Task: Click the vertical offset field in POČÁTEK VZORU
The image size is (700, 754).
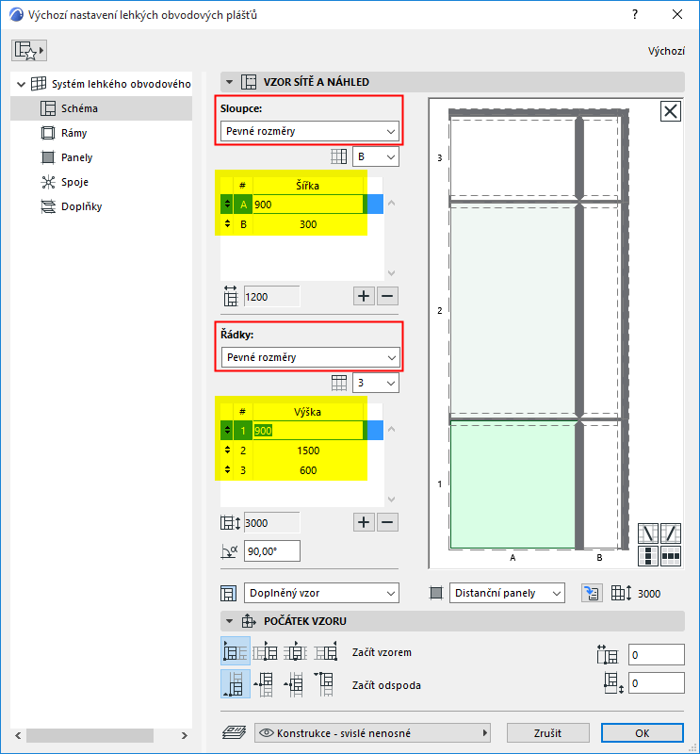Action: (x=657, y=683)
